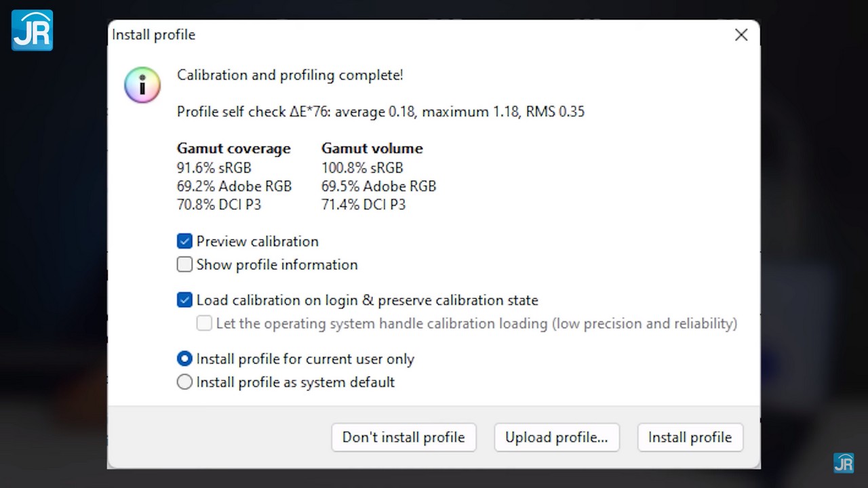Close the Install profile dialog
Viewport: 868px width, 488px height.
pyautogui.click(x=741, y=35)
